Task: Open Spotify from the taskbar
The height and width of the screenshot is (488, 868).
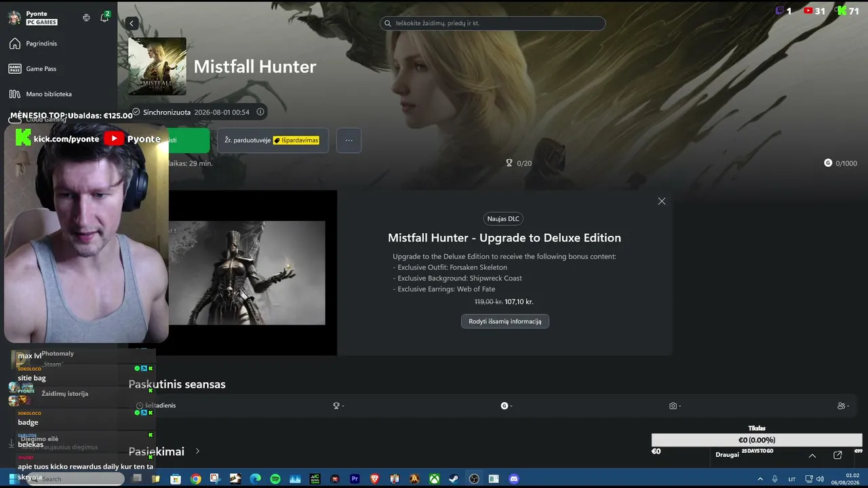Action: tap(275, 479)
